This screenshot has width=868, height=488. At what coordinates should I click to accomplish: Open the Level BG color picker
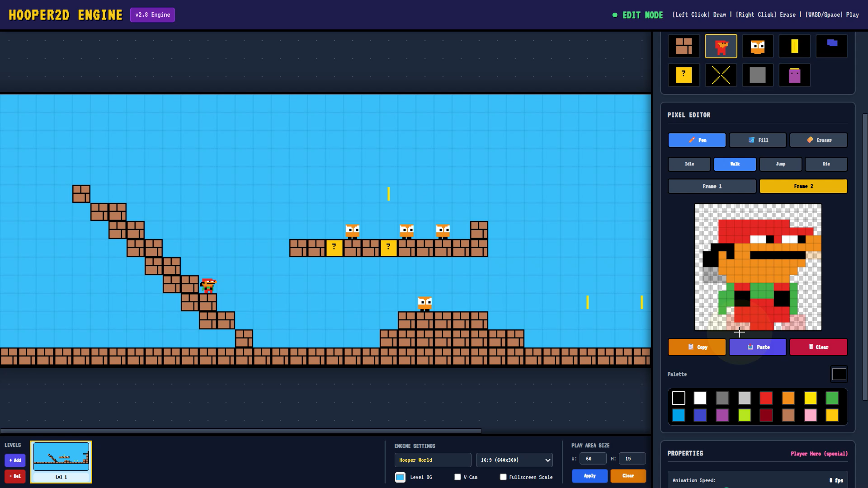[400, 477]
